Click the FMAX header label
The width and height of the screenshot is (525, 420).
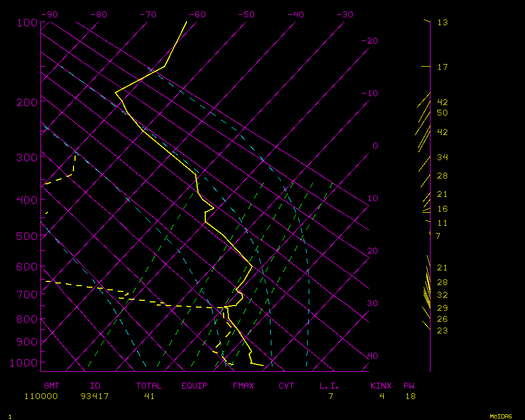244,386
